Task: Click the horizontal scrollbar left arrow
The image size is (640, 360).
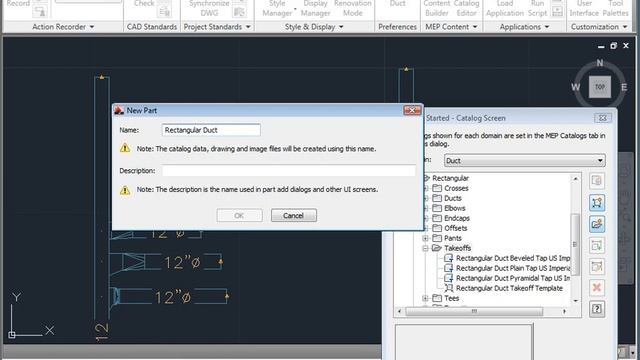Action: coord(399,311)
